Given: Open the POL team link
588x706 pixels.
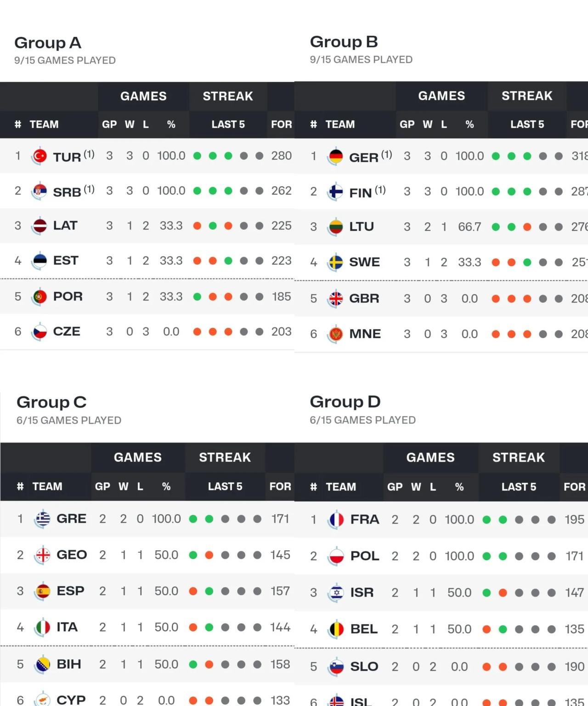Looking at the screenshot, I should click(364, 556).
